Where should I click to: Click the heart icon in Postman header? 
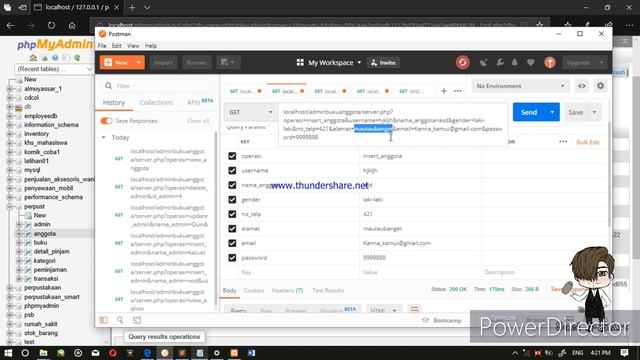[531, 62]
